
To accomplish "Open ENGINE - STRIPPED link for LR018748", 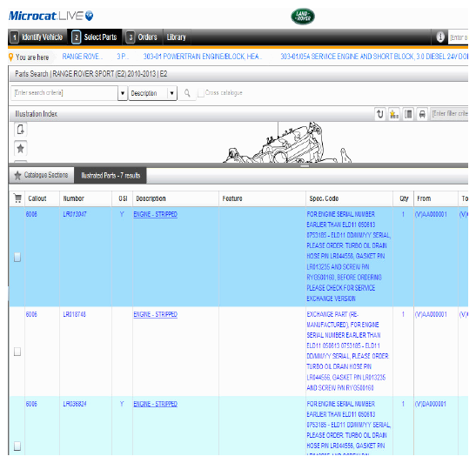I will 156,314.
